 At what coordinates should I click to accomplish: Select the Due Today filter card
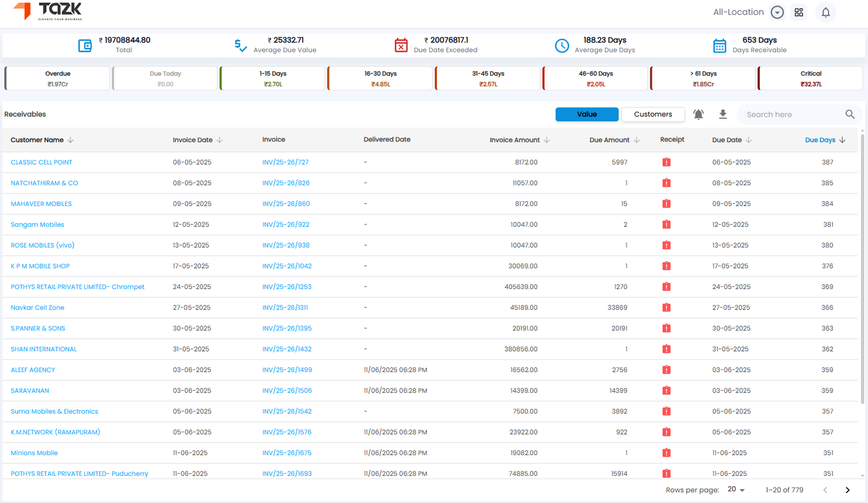[165, 78]
